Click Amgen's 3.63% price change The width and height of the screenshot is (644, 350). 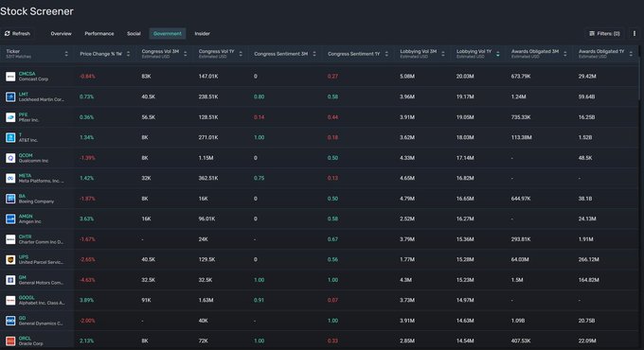pyautogui.click(x=87, y=219)
